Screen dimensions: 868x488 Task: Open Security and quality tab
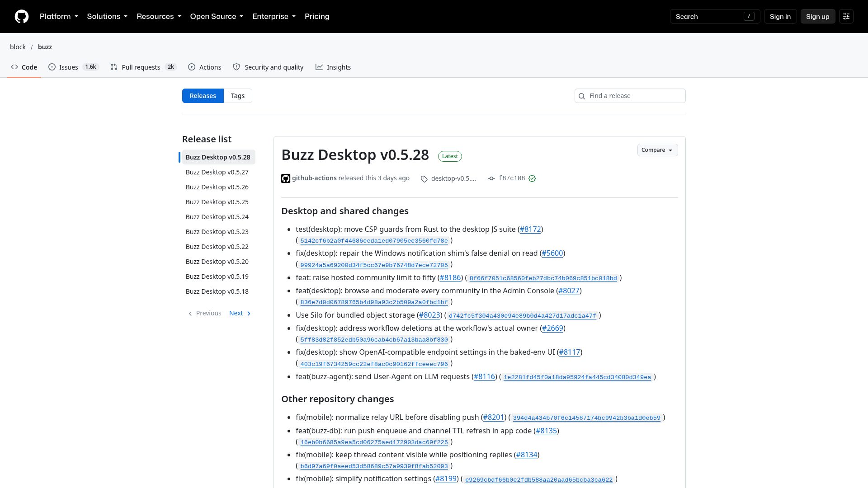tap(268, 67)
